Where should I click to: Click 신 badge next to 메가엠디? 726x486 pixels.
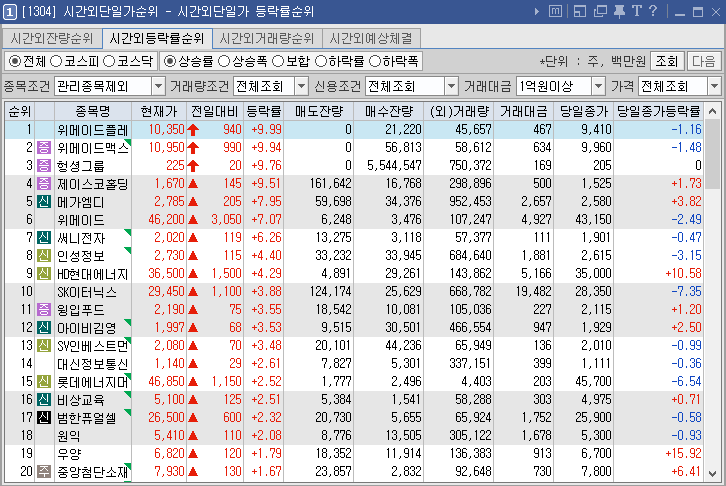(x=44, y=202)
